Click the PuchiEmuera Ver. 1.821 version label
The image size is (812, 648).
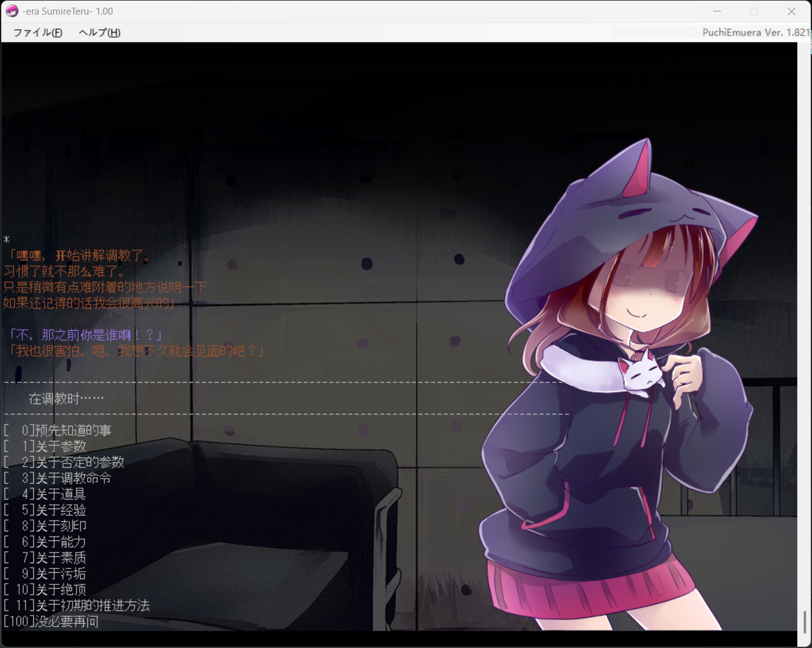(755, 32)
